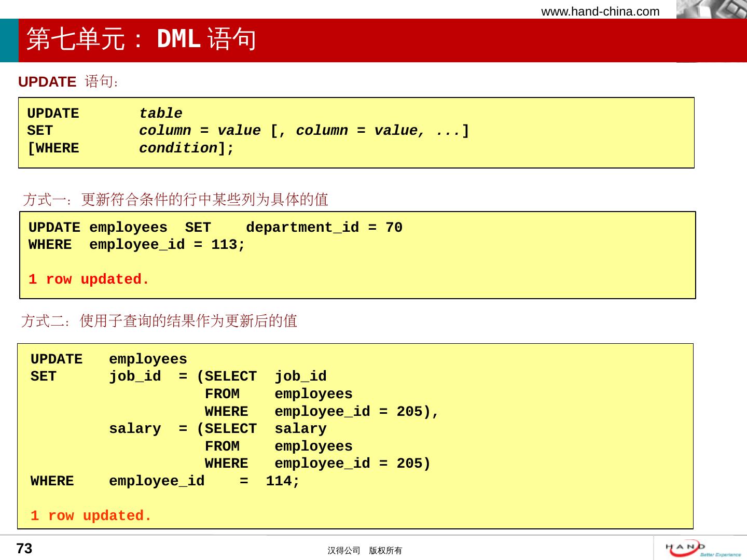747x560 pixels.
Task: Click '1 row updated.' below the subquery example
Action: coord(91,516)
